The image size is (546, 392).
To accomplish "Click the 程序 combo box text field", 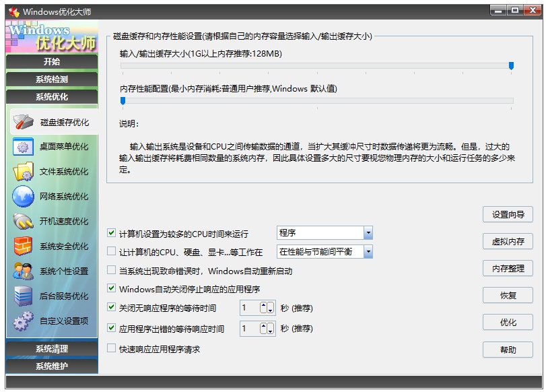I will pyautogui.click(x=320, y=233).
